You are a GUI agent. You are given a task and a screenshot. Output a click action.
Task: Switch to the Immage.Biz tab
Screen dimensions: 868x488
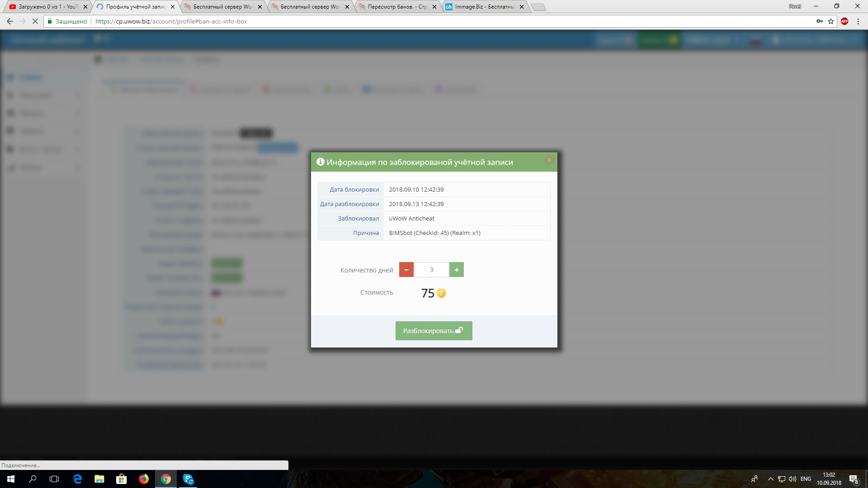tap(484, 7)
